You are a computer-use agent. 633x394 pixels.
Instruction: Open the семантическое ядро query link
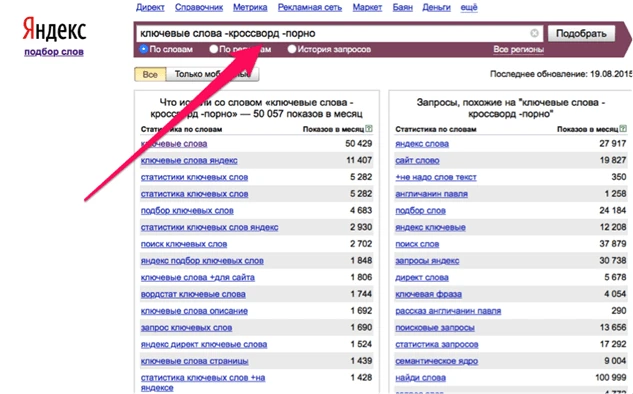coord(436,361)
